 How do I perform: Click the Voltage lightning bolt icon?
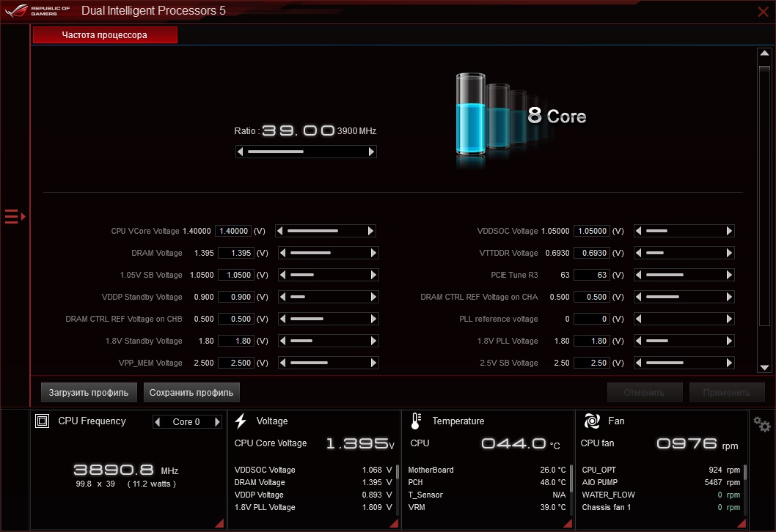tap(241, 421)
